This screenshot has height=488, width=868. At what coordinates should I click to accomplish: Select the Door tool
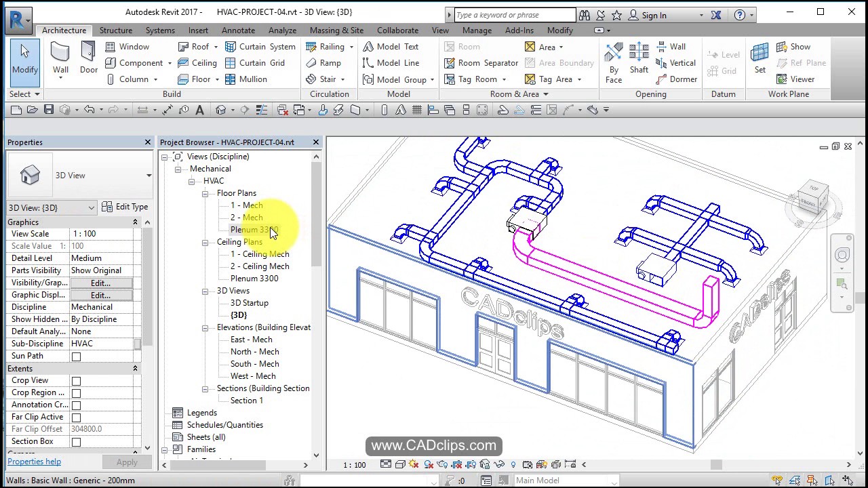[x=89, y=60]
